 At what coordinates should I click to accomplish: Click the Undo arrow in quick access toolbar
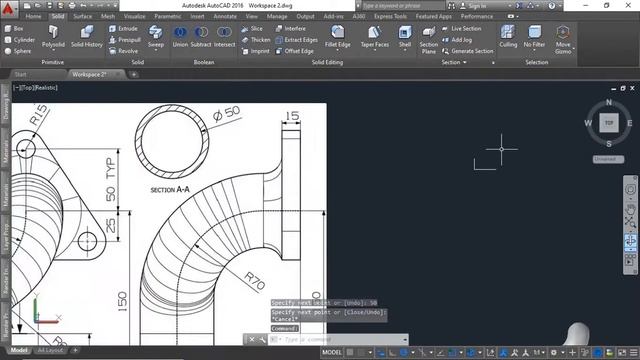(x=83, y=6)
